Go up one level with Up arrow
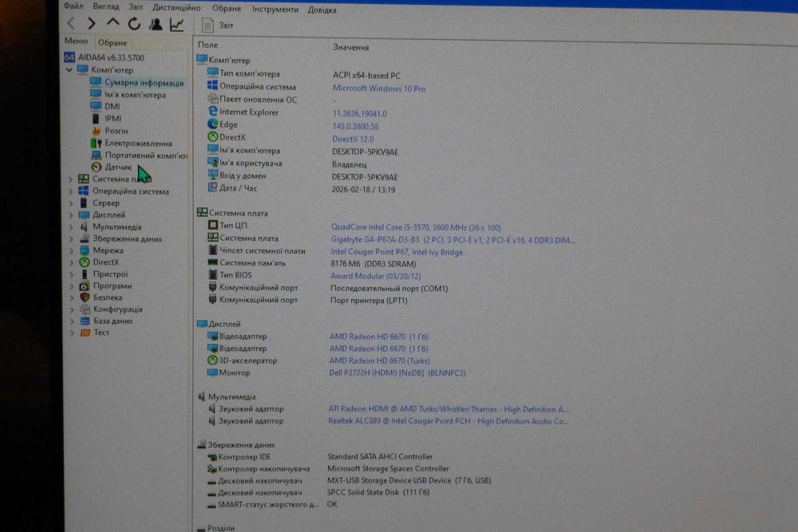Image resolution: width=798 pixels, height=532 pixels. coord(113,23)
